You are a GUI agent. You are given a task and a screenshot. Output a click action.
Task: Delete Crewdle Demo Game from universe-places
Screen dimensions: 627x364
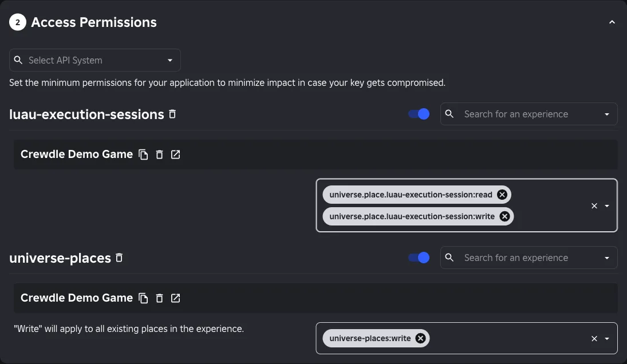coord(159,298)
